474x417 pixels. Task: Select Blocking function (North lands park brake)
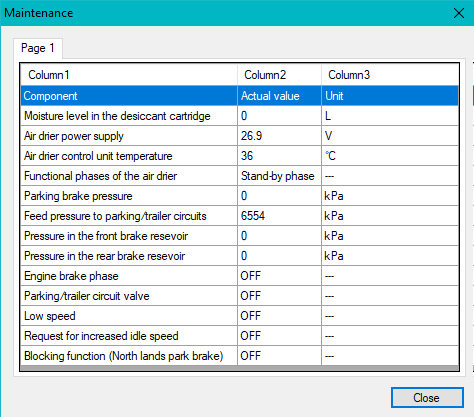click(x=240, y=356)
